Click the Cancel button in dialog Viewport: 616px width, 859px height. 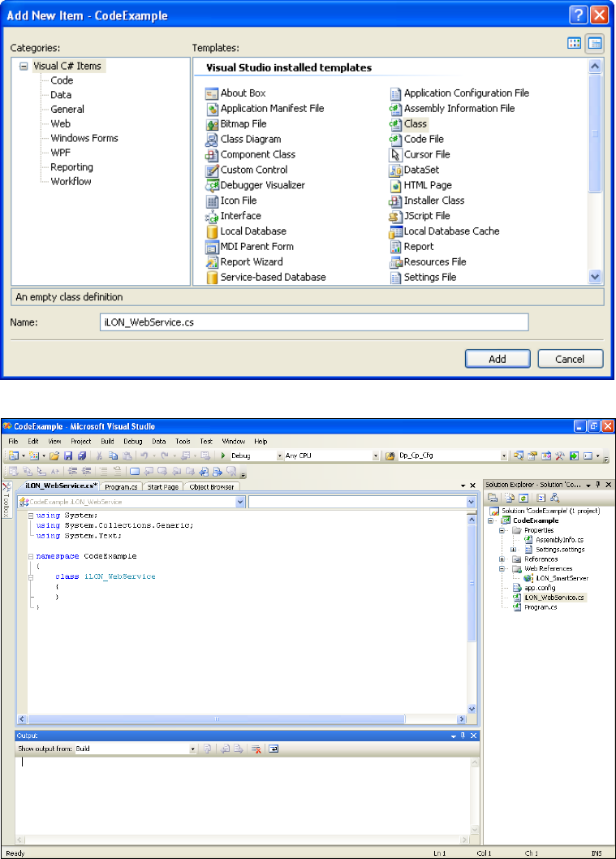(x=570, y=359)
